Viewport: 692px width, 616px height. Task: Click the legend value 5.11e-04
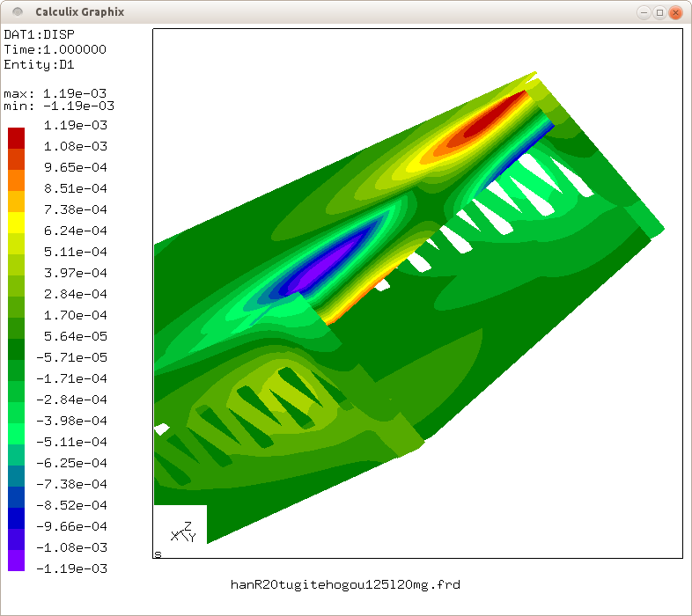click(x=76, y=252)
